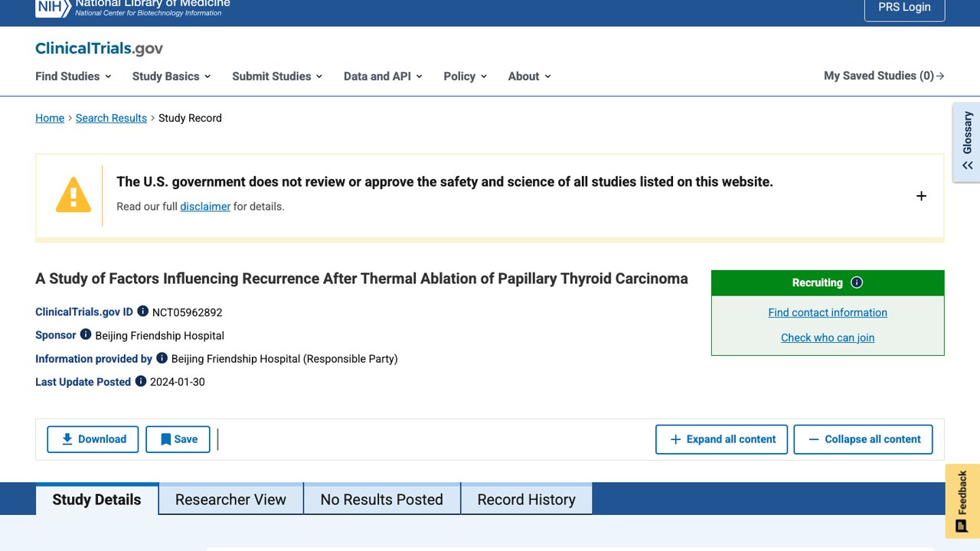
Task: Open the Glossary side panel
Action: 967,142
